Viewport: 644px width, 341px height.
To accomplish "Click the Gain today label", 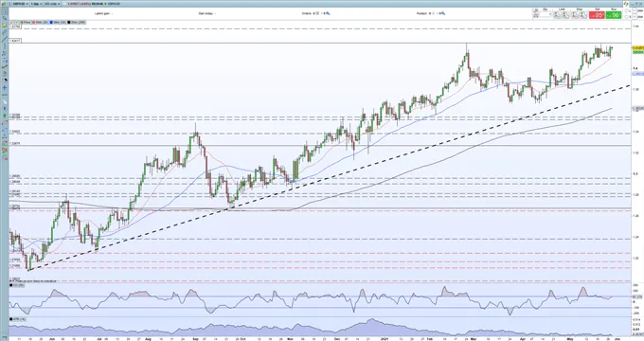I will tap(206, 13).
